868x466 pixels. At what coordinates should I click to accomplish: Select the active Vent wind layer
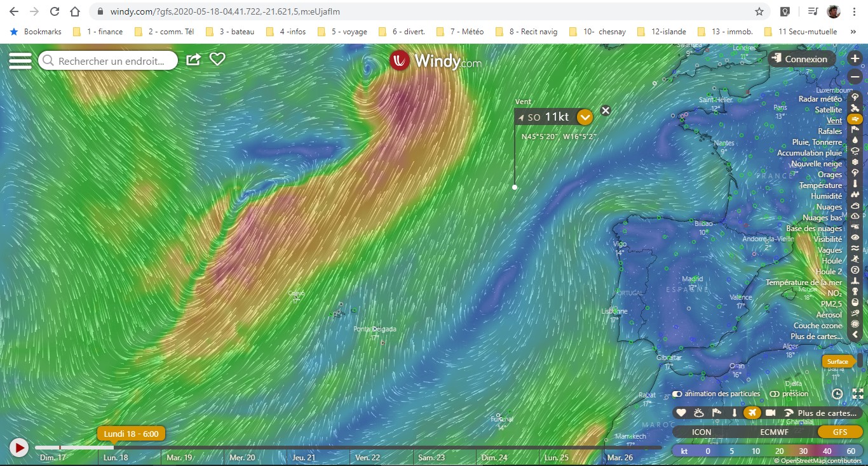click(x=834, y=120)
